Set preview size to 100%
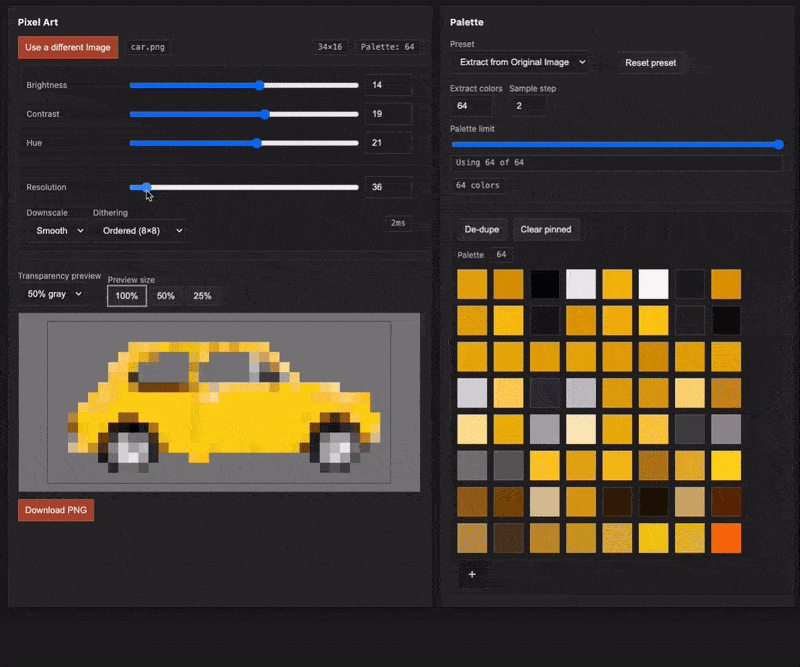Screen dimensions: 800x667 pos(127,296)
